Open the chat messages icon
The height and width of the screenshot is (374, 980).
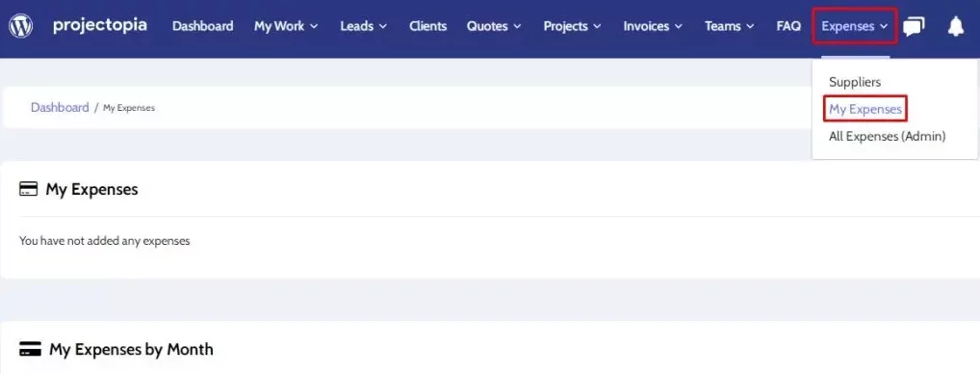coord(914,26)
